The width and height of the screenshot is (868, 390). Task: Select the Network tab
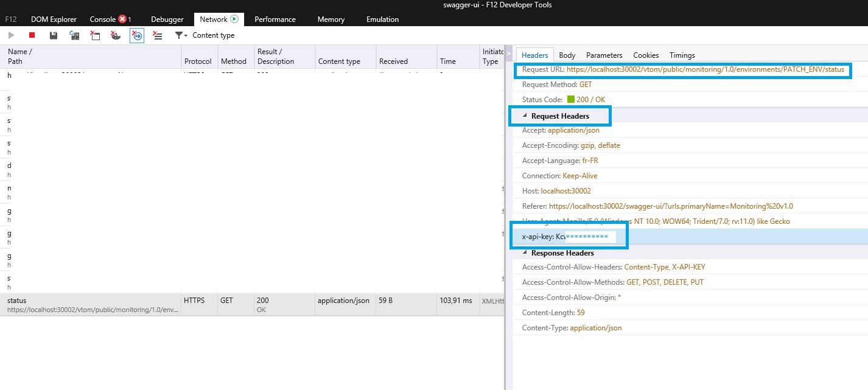[x=219, y=19]
